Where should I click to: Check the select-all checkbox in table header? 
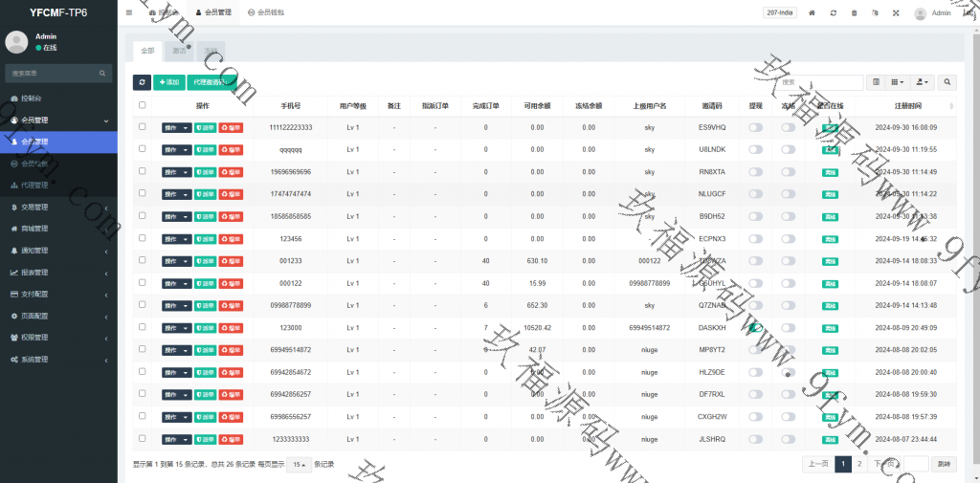pyautogui.click(x=143, y=105)
